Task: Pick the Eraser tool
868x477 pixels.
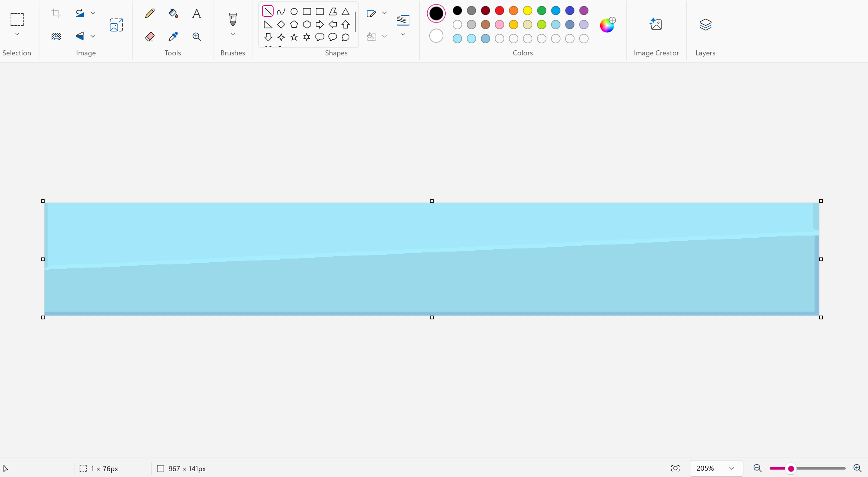Action: coord(149,37)
